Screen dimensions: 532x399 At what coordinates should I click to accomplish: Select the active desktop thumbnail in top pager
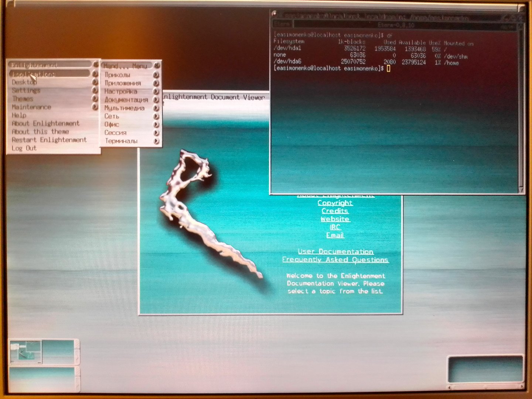point(25,351)
